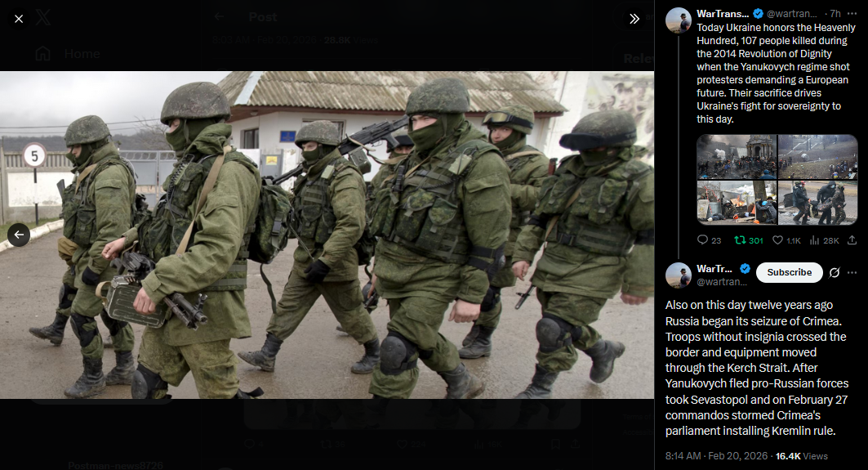Open more options on the first WarTranslated post

pos(852,14)
